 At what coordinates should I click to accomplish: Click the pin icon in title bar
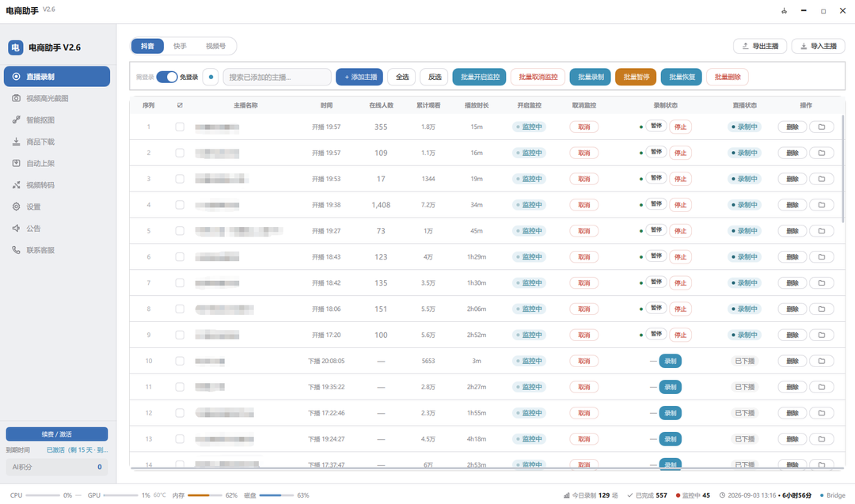pos(784,11)
